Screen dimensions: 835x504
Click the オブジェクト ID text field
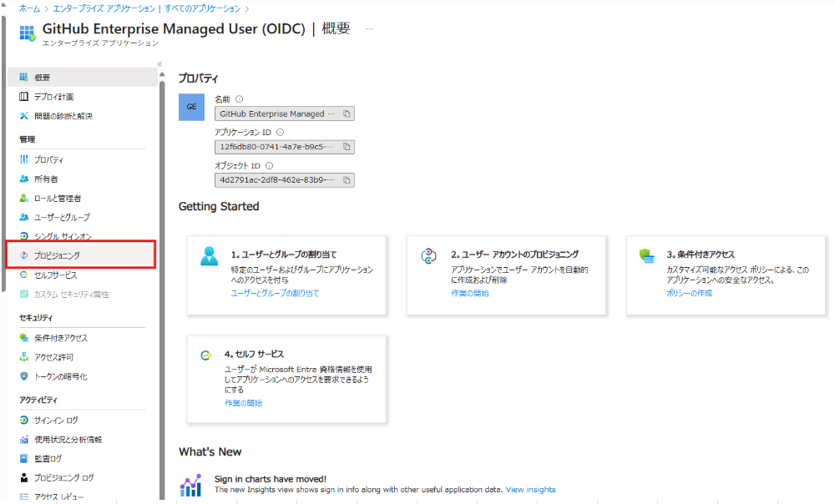pyautogui.click(x=285, y=180)
